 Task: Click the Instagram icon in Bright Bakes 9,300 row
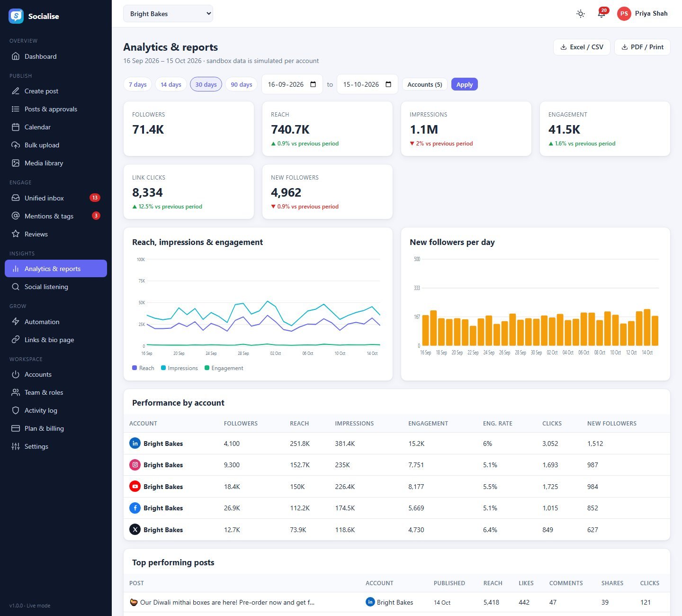tap(135, 465)
